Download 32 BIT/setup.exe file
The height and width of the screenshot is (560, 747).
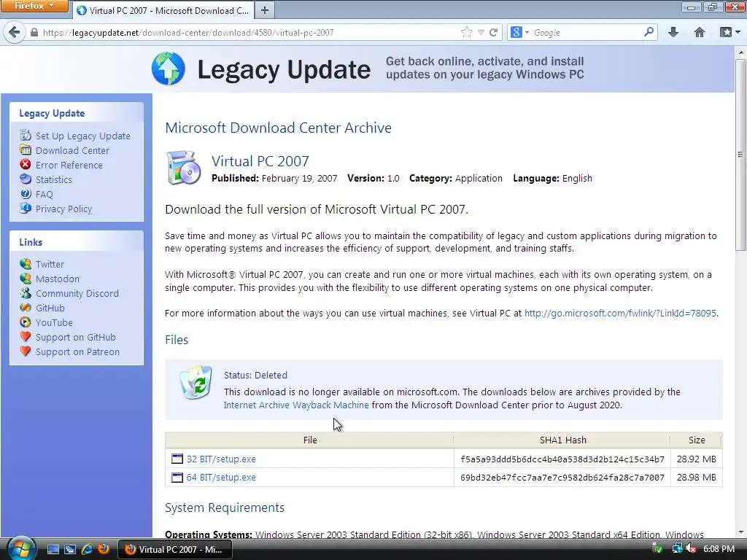coord(221,459)
